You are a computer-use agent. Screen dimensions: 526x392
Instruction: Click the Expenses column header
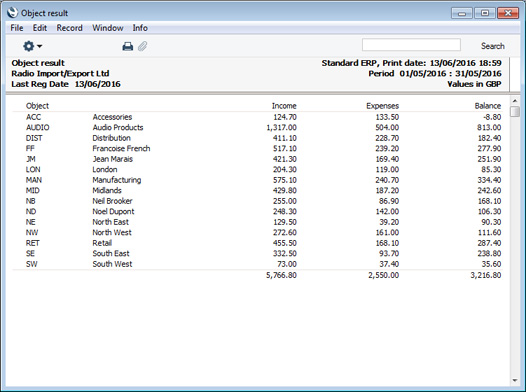coord(382,106)
